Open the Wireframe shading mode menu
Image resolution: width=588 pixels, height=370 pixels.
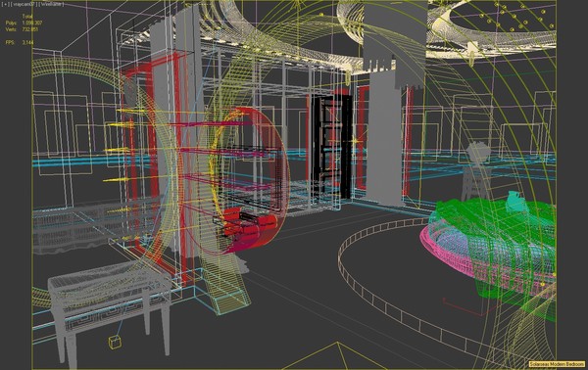[50, 5]
